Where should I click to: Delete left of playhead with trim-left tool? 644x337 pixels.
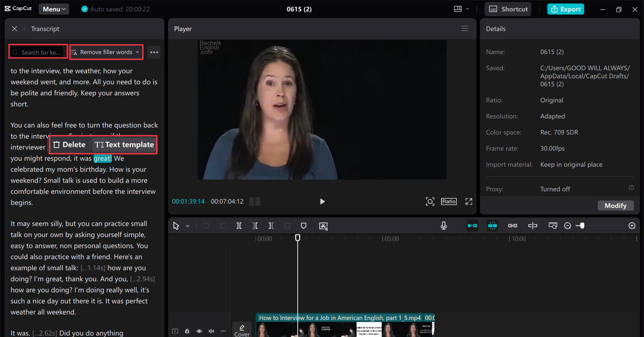point(255,226)
